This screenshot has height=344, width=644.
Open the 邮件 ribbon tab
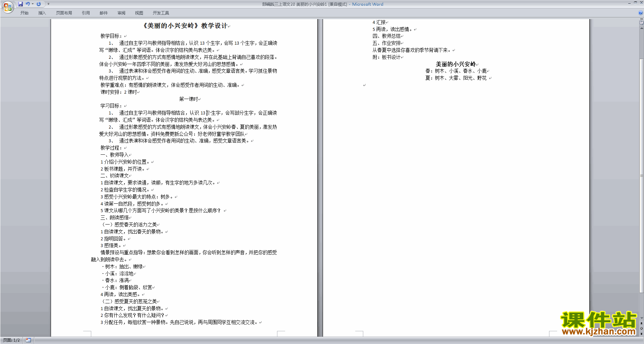104,13
